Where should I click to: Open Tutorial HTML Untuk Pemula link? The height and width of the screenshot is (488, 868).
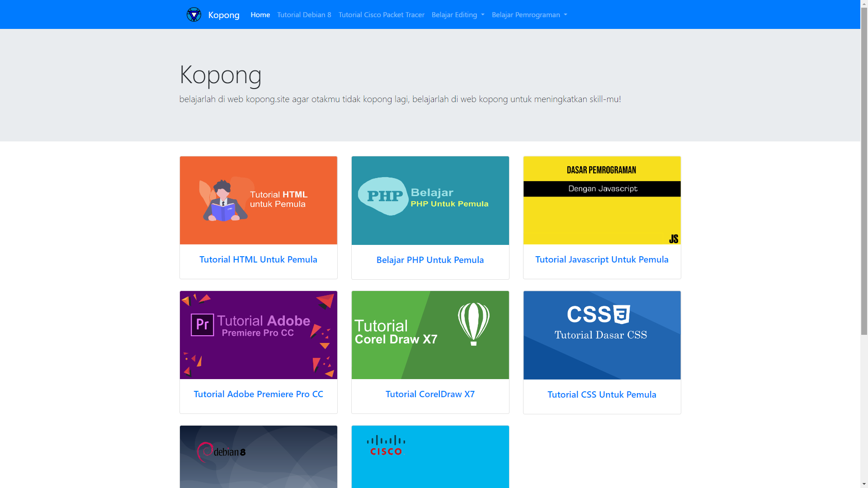(258, 259)
